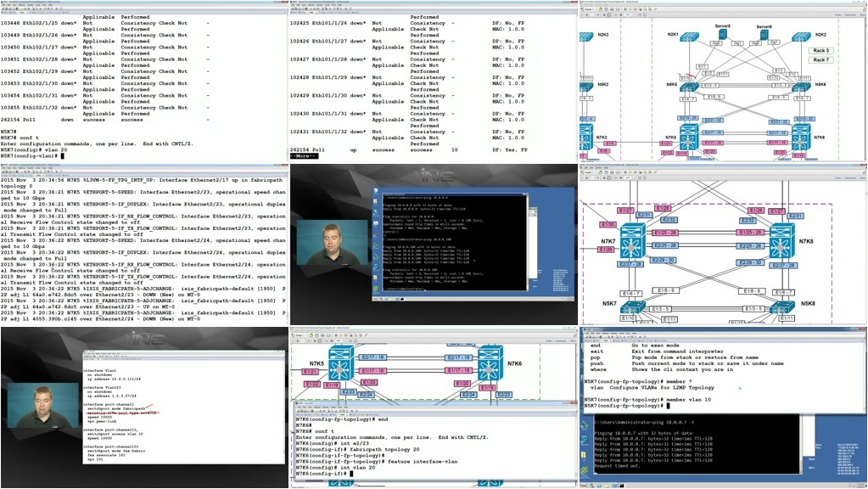868x489 pixels.
Task: Click the '102431 Eth101/1/32' row
Action: point(407,132)
